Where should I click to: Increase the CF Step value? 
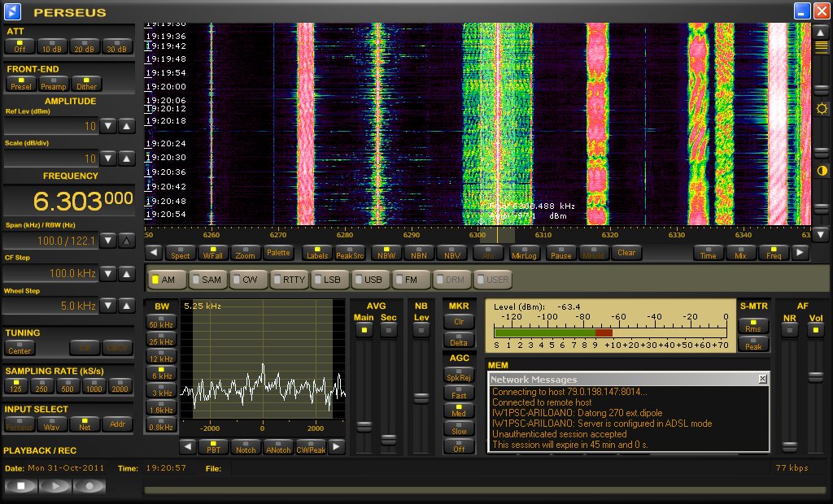tap(126, 274)
